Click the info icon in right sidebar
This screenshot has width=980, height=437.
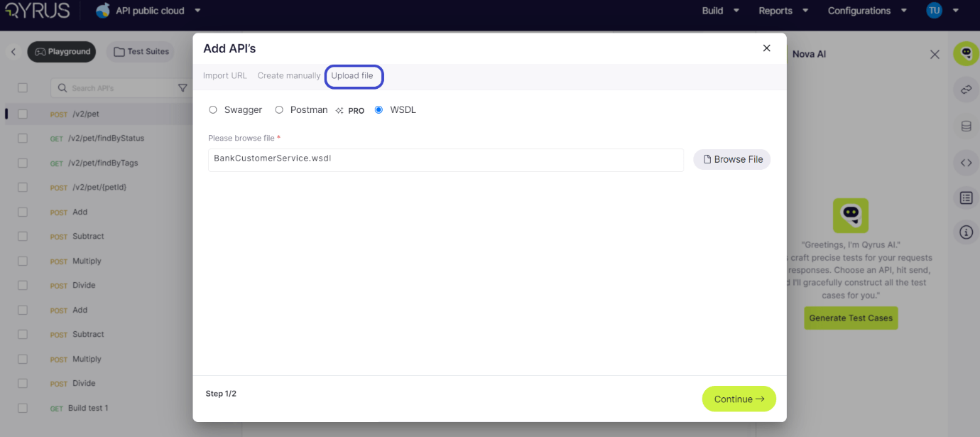966,232
